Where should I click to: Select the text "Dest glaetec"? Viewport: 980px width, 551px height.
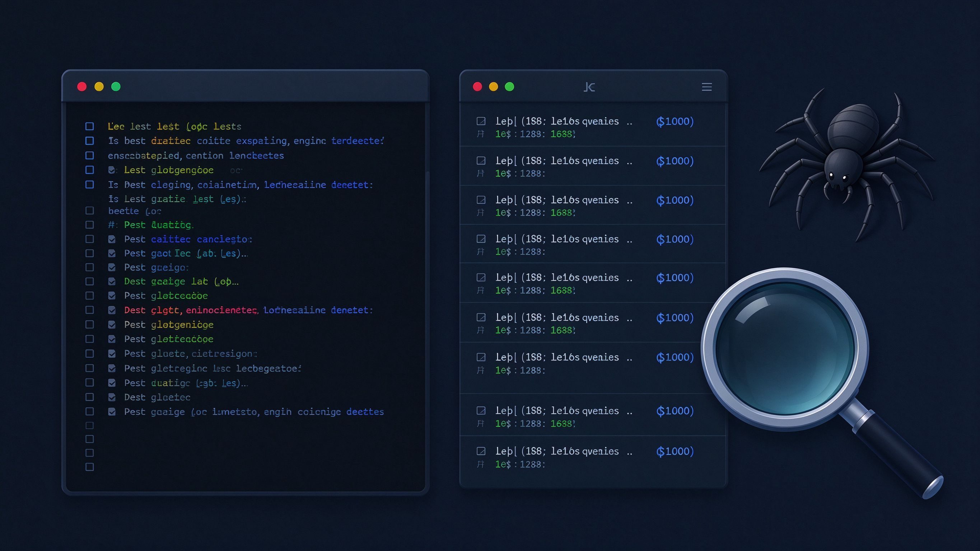click(x=157, y=397)
